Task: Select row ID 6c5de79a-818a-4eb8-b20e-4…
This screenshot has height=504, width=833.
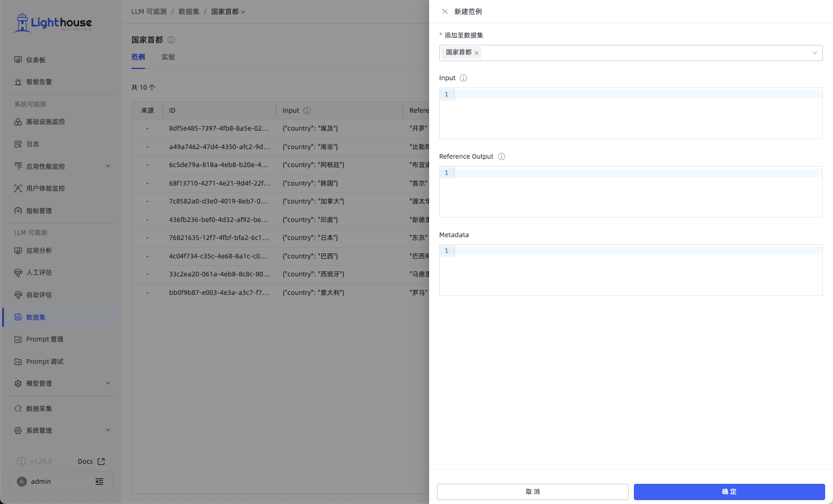Action: coord(219,165)
